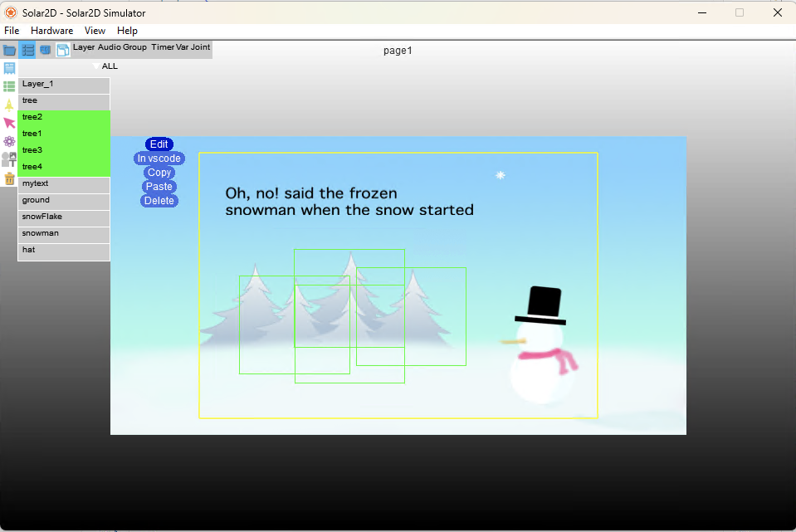Click the green table rows icon

(x=9, y=87)
